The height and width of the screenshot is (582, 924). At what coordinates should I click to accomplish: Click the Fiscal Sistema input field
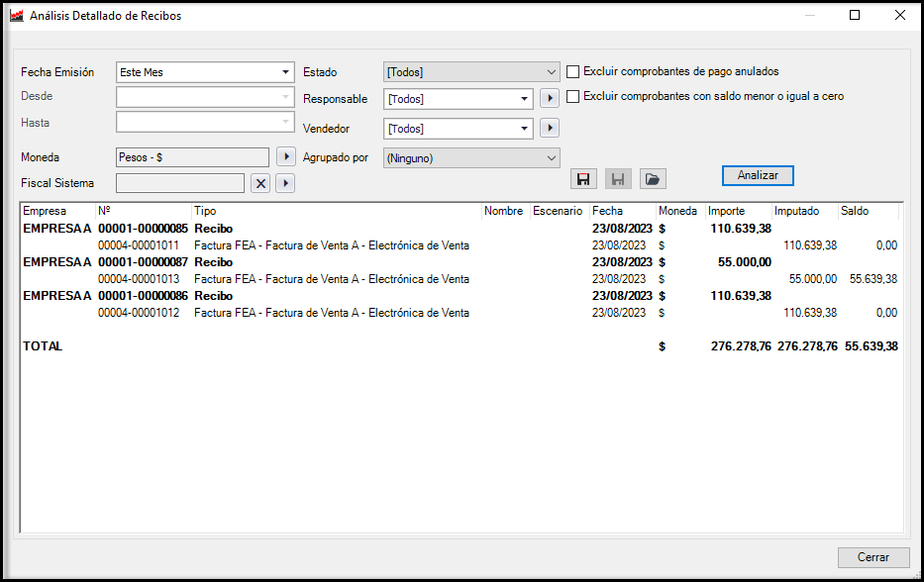(x=180, y=183)
